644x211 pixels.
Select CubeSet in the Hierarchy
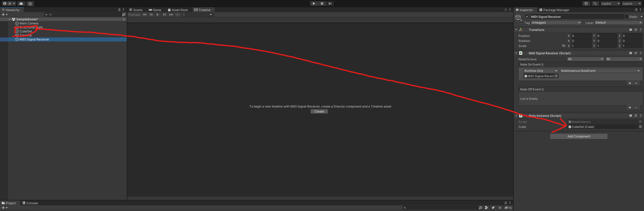point(26,31)
